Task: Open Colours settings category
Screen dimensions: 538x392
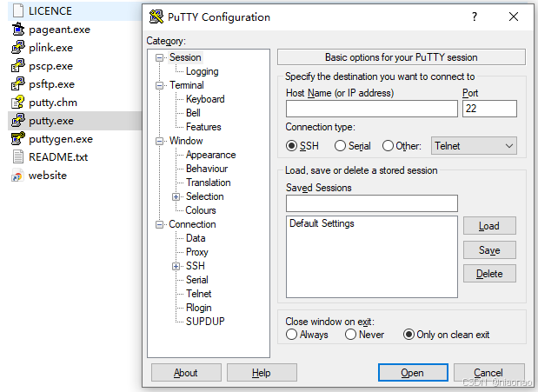Action: click(x=201, y=210)
